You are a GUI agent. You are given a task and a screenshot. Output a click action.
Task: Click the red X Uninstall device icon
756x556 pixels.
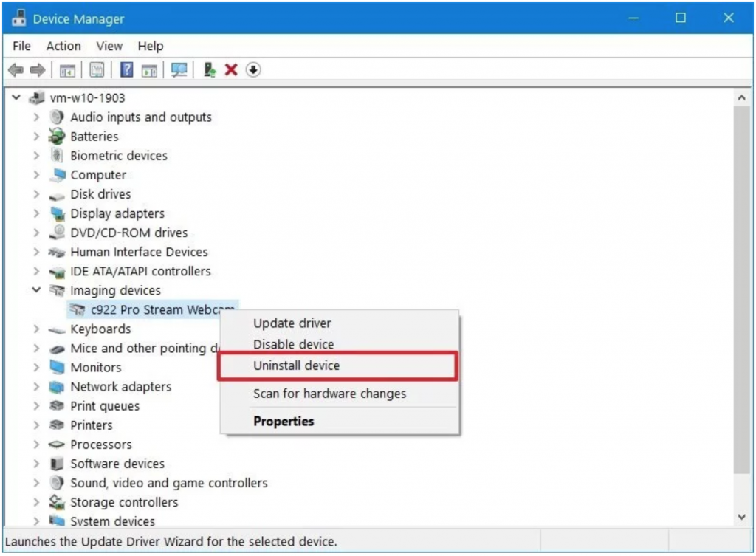[x=231, y=70]
